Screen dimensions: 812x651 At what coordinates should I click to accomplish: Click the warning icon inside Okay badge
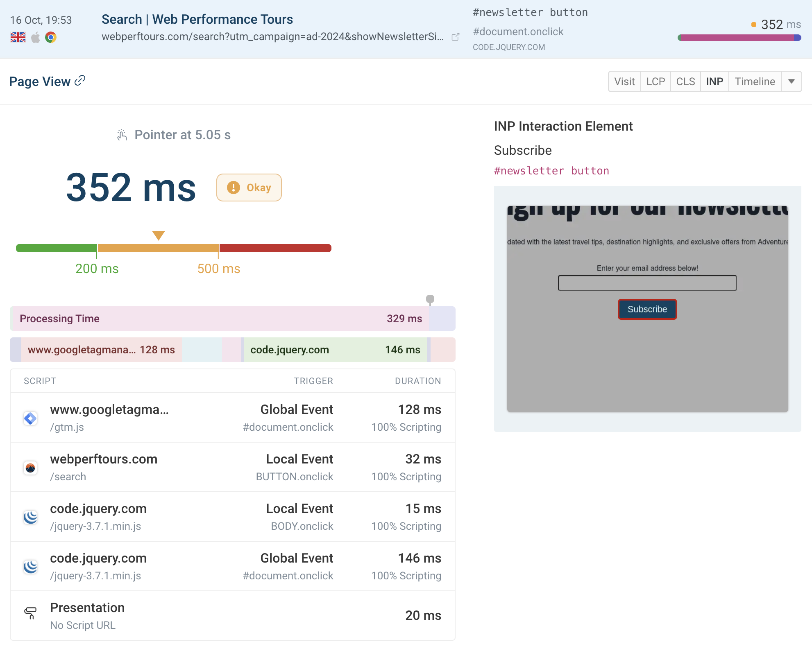233,188
